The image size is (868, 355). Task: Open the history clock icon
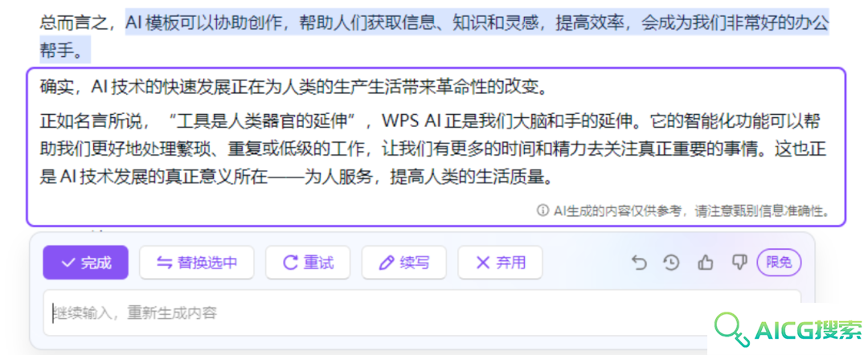[671, 263]
